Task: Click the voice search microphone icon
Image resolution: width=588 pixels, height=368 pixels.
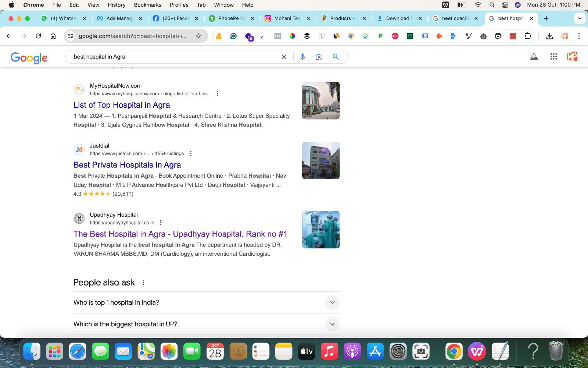Action: pos(302,57)
